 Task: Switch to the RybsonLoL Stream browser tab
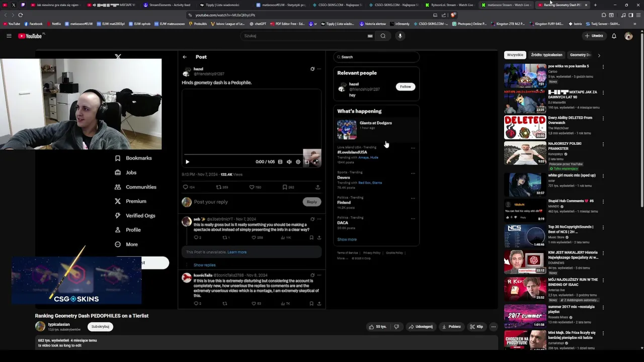tap(450, 5)
